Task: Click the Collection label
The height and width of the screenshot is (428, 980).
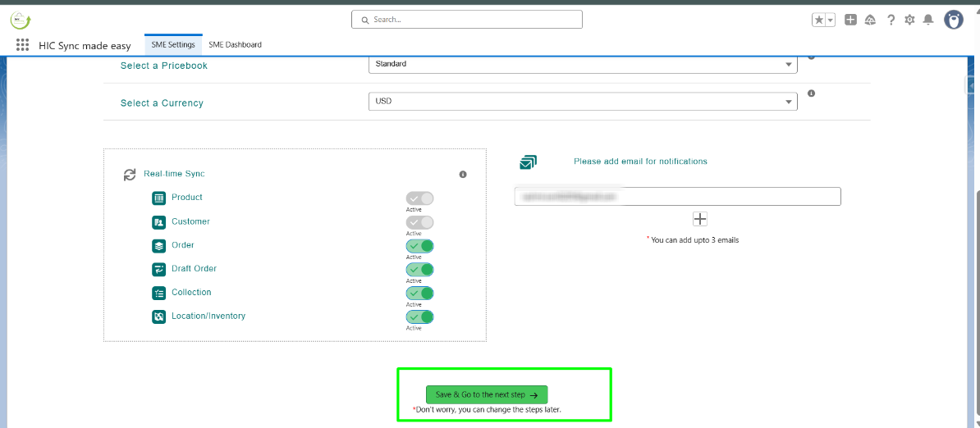Action: click(x=191, y=292)
